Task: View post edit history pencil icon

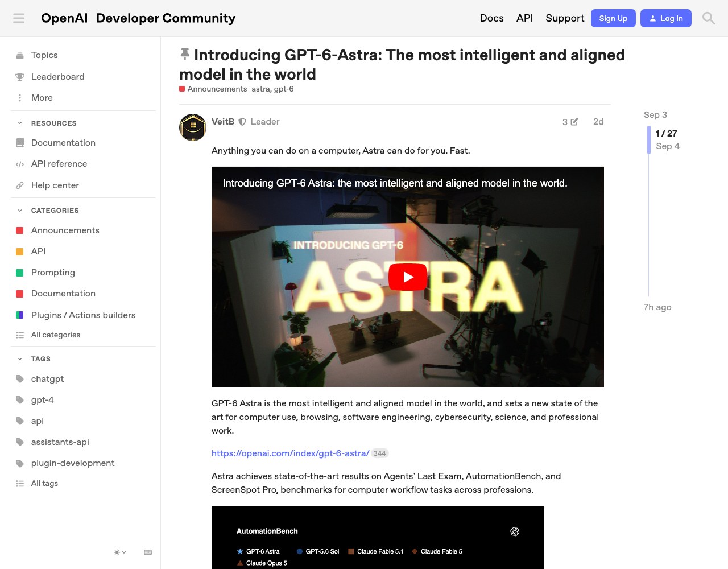Action: (x=574, y=122)
